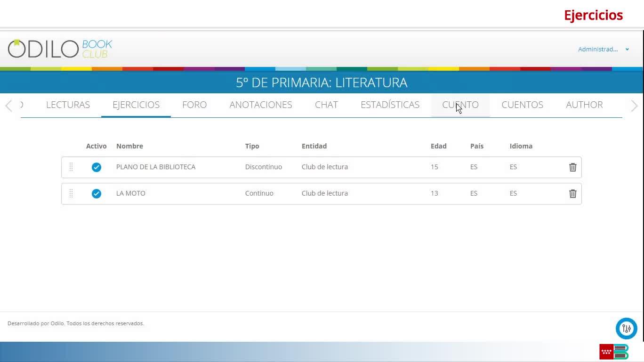Open the CHAT tab

pyautogui.click(x=326, y=105)
